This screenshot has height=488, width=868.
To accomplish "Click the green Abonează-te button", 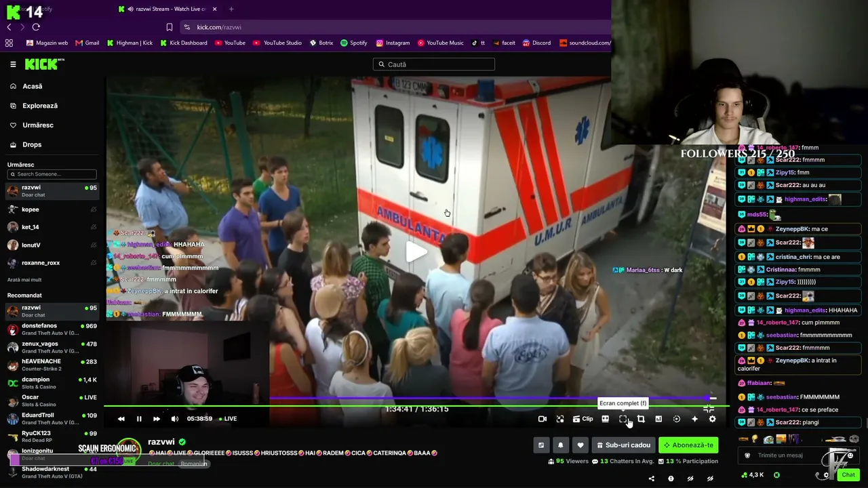I will click(688, 445).
